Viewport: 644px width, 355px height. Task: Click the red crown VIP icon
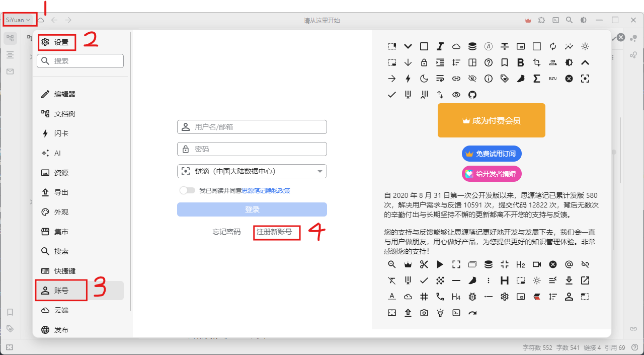click(528, 20)
